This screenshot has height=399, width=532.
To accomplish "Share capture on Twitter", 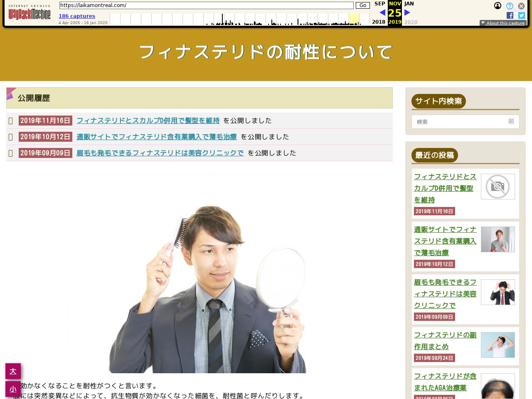I will pos(522,15).
